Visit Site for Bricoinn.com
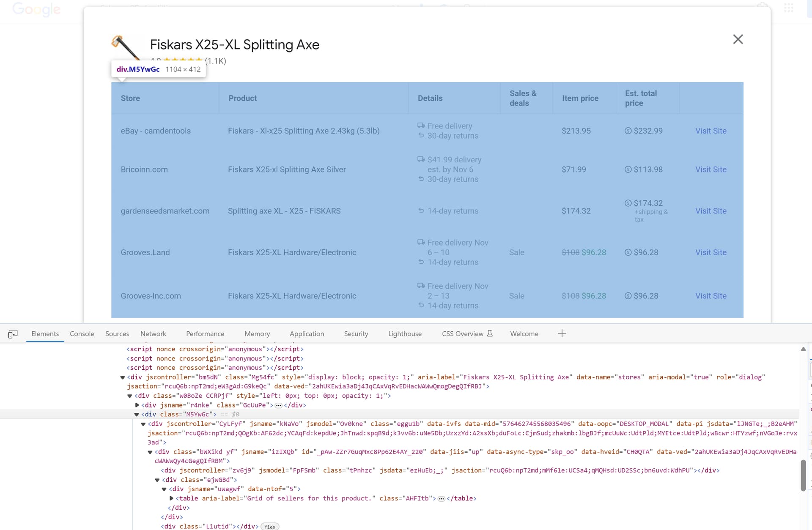The width and height of the screenshot is (812, 530). 711,169
